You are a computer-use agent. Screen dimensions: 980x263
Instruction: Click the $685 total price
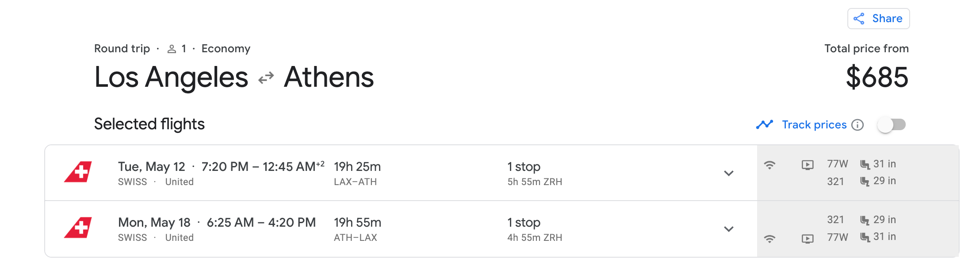click(x=877, y=77)
